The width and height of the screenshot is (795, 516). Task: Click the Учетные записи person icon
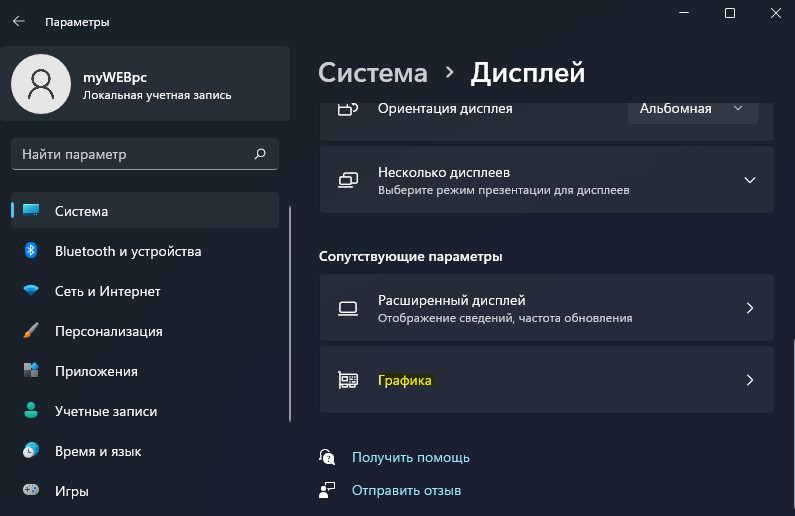click(31, 410)
